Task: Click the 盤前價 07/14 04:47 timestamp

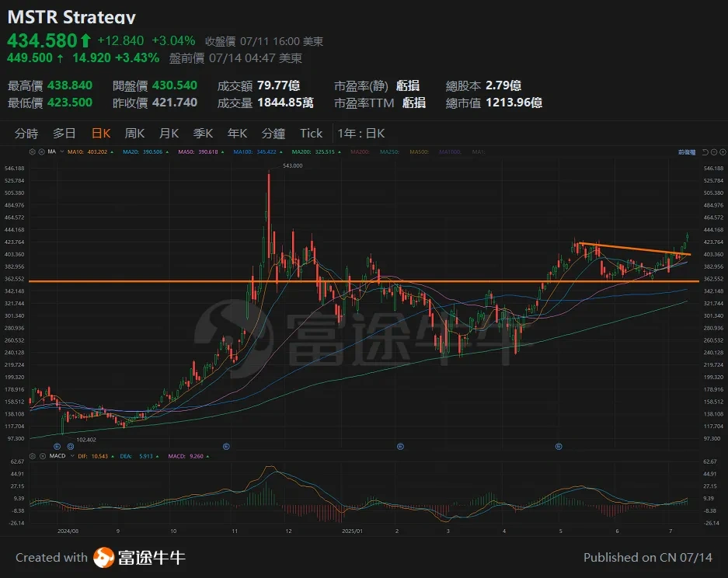Action: coord(235,58)
